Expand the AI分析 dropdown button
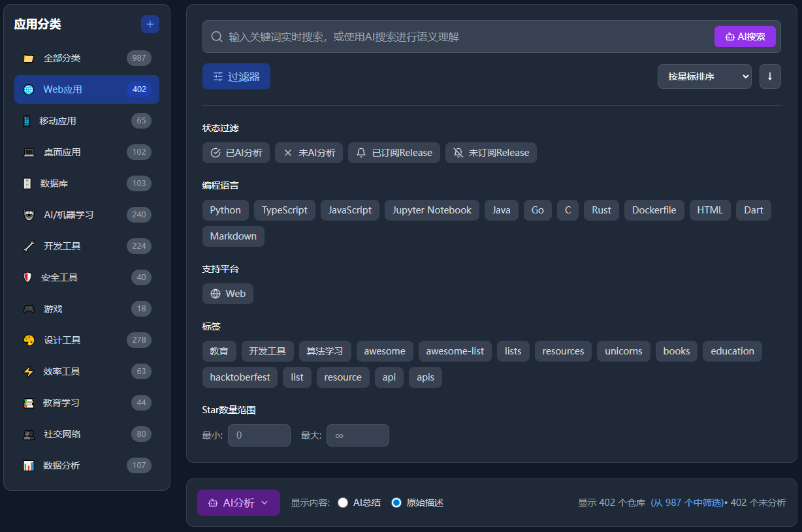The height and width of the screenshot is (532, 802). (x=238, y=503)
